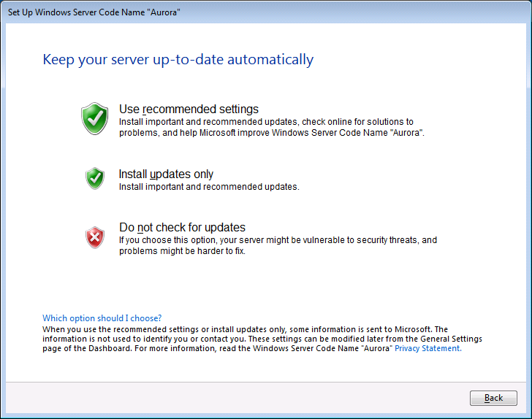The image size is (532, 419).
Task: Click the 'General Settings' phrase in the info paragraph
Action: coord(453,339)
